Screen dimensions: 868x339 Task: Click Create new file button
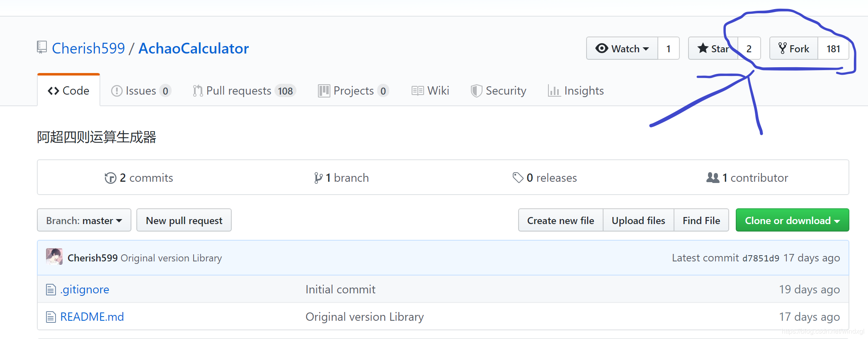click(x=561, y=220)
